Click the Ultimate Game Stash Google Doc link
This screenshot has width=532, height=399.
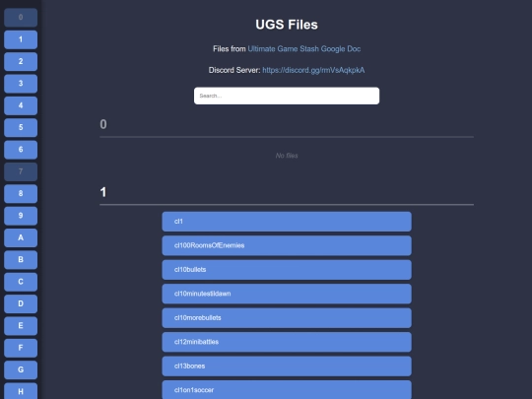tap(304, 49)
